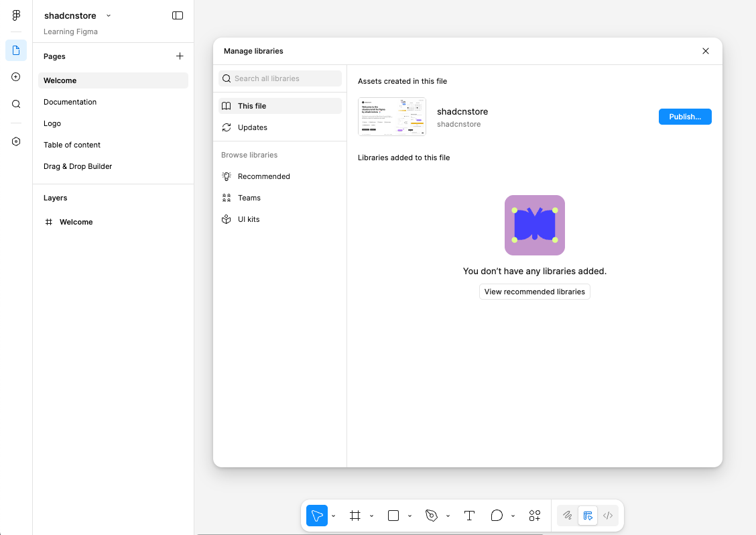756x535 pixels.
Task: Click the Learning Figma project label
Action: pos(70,32)
